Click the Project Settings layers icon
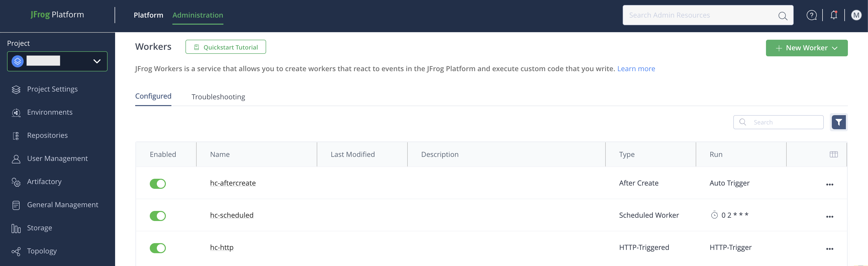The width and height of the screenshot is (868, 266). (x=16, y=89)
